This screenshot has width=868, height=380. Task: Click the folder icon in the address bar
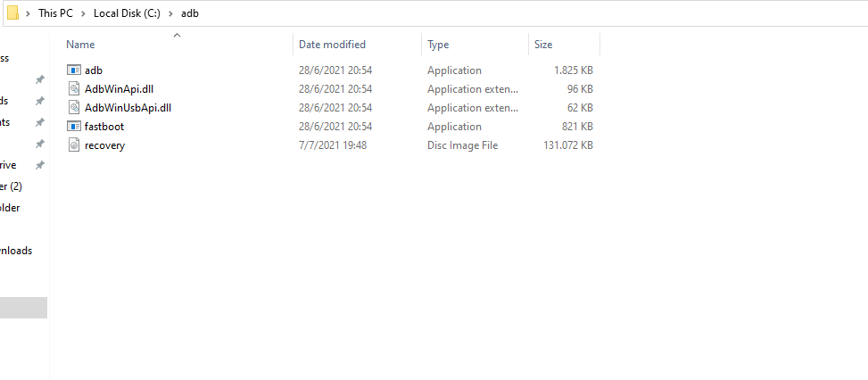[x=12, y=13]
